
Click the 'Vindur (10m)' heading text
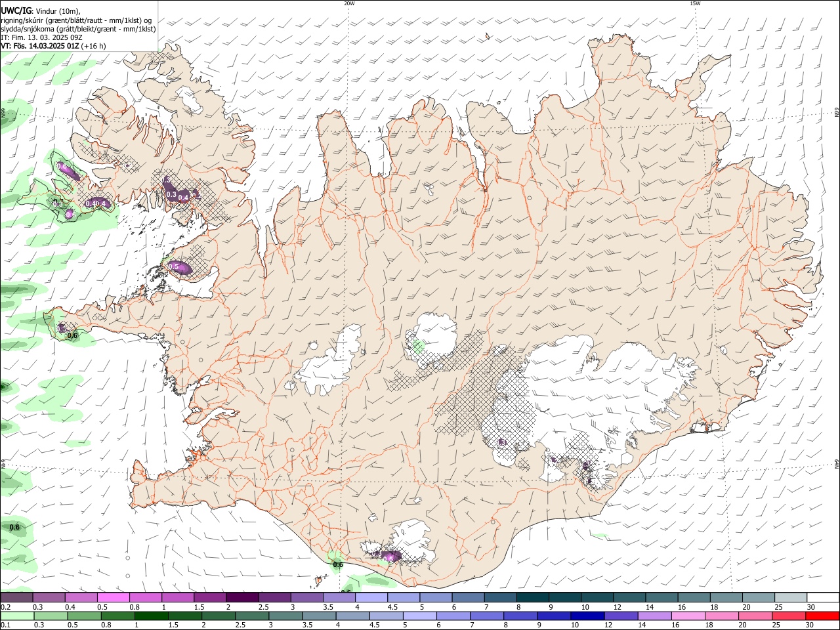click(x=58, y=10)
